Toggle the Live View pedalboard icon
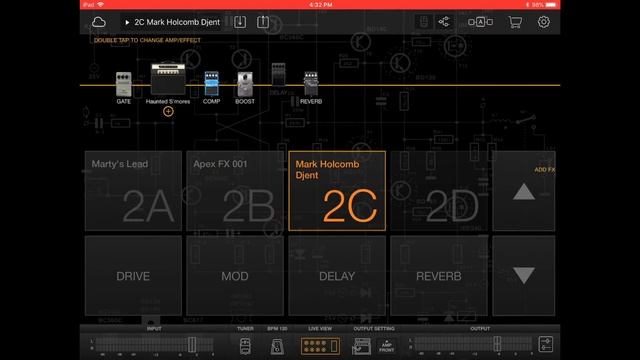The height and width of the screenshot is (360, 640). tap(320, 346)
